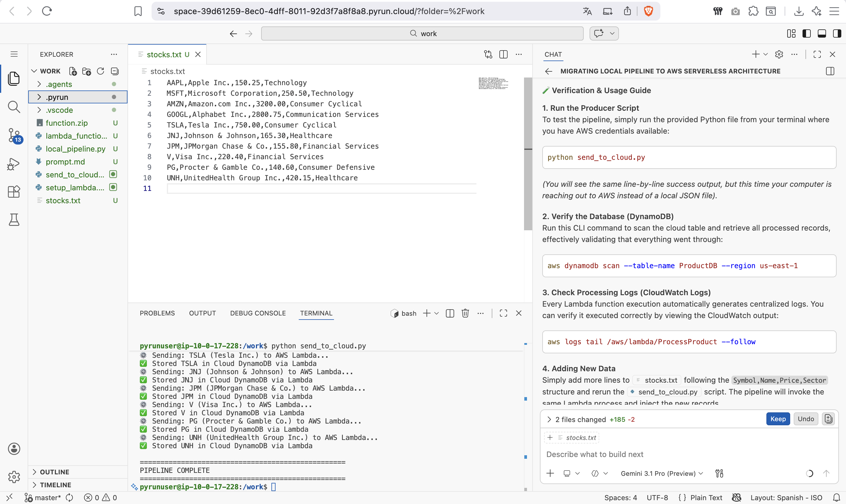Open Source Control view with 13 changes
This screenshot has height=504, width=846.
tap(15, 136)
